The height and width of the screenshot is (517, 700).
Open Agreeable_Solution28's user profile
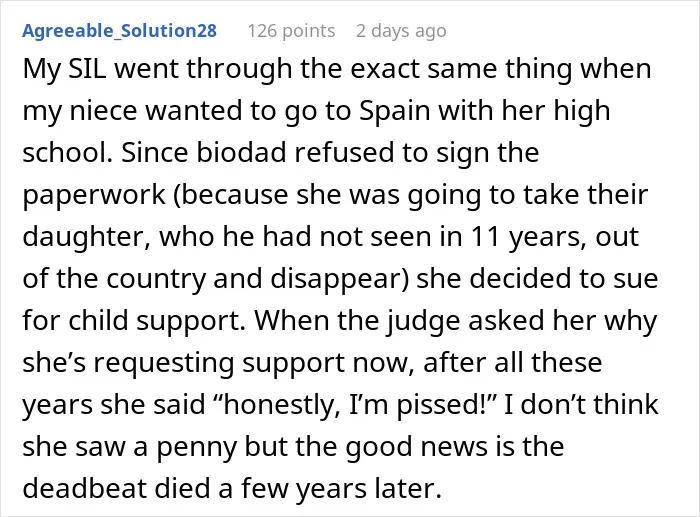point(119,31)
